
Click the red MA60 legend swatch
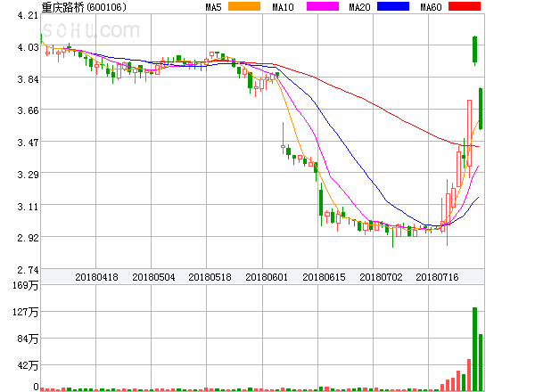465,6
